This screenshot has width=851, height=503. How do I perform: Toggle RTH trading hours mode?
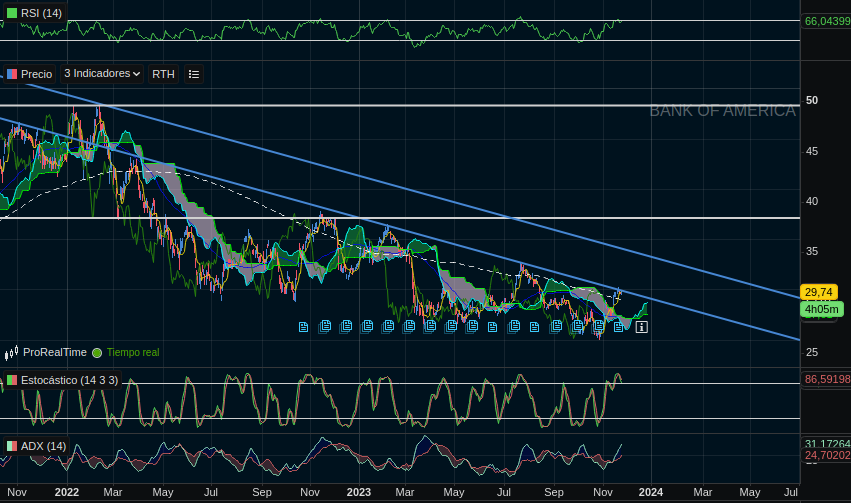click(x=163, y=74)
